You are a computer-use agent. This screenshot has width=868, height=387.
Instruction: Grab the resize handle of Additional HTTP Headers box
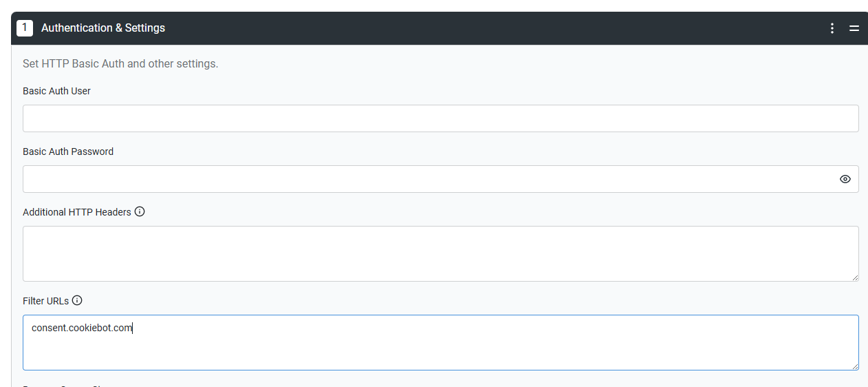click(x=855, y=278)
